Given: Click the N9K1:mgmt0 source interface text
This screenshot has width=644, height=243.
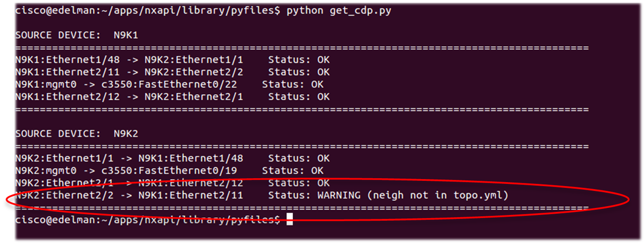Looking at the screenshot, I should (x=42, y=84).
